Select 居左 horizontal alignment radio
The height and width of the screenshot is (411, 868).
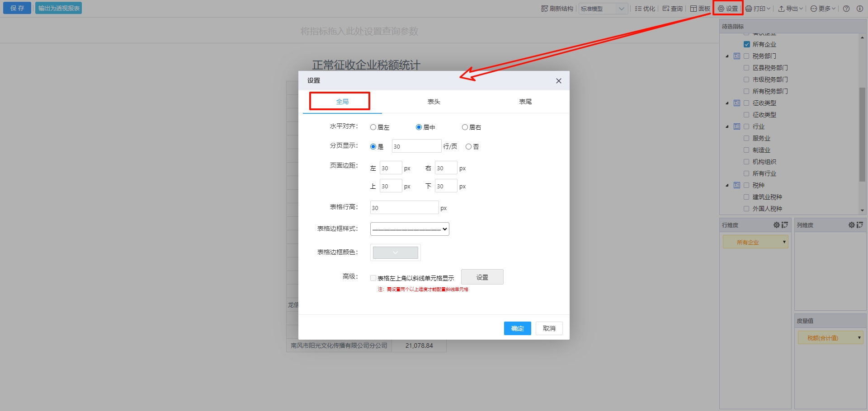(373, 127)
